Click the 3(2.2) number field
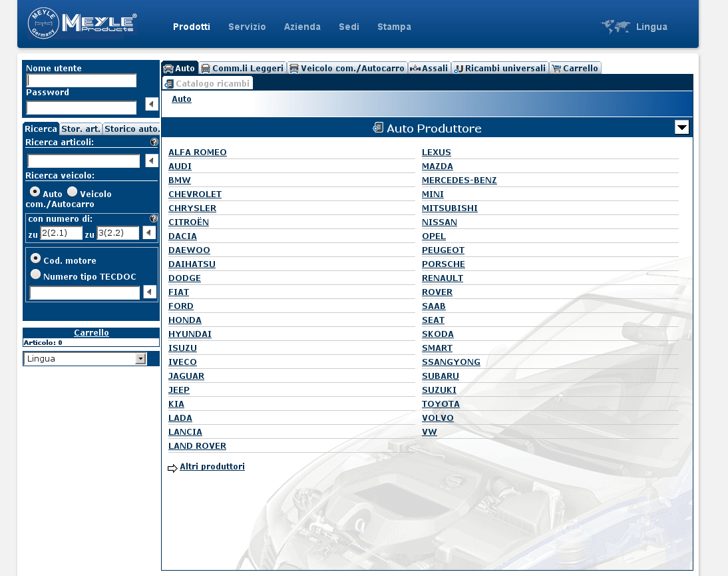Screen dimensions: 728x576 [x=118, y=232]
